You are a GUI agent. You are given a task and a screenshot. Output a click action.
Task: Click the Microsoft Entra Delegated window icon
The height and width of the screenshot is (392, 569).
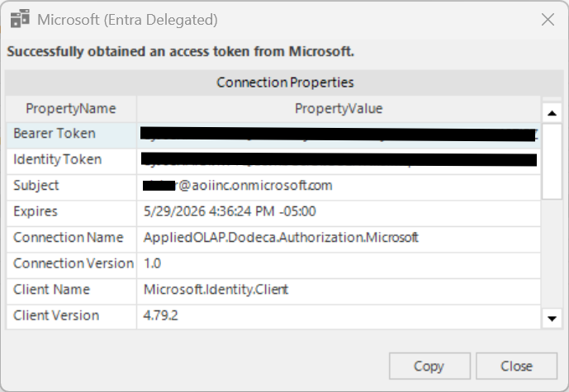20,19
